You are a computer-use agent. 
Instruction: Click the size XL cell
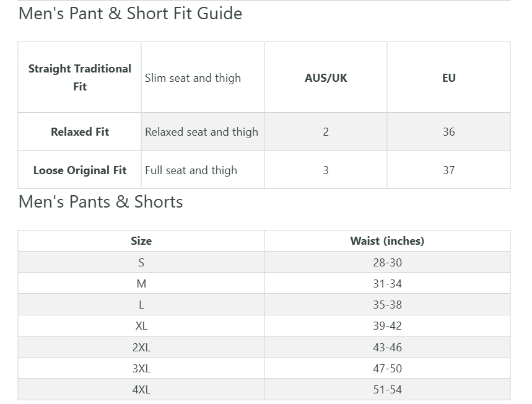click(141, 326)
